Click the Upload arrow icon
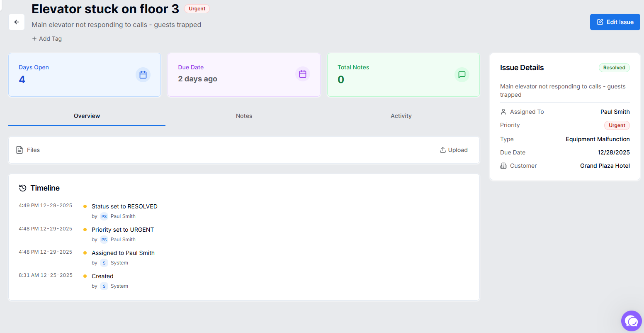This screenshot has height=333, width=644. (443, 149)
